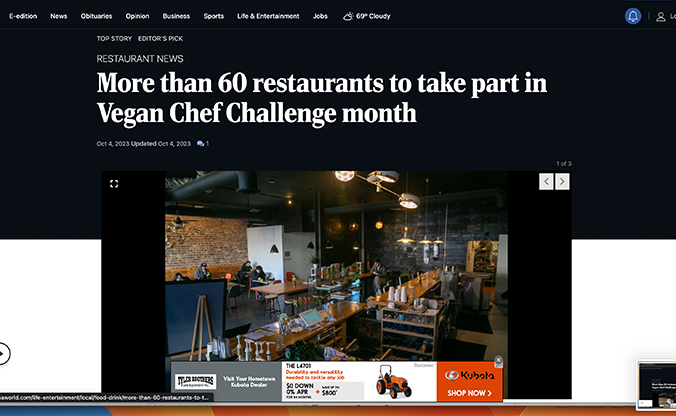Close the Kubota banner ad
This screenshot has width=676, height=416.
click(498, 360)
